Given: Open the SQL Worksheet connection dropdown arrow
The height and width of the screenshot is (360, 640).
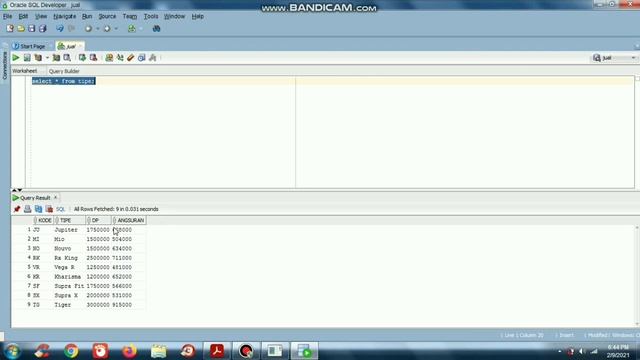Looking at the screenshot, I should [x=141, y=29].
